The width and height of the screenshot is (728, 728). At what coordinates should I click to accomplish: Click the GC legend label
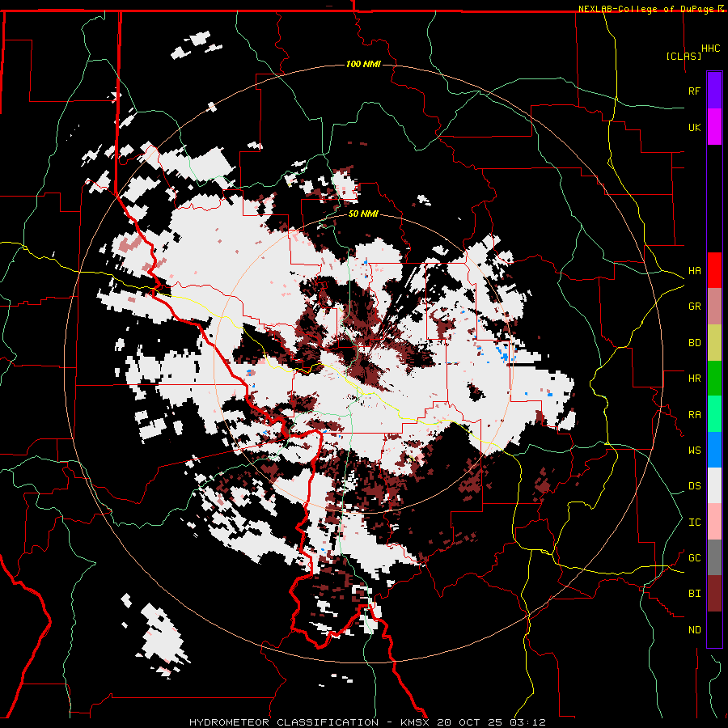(694, 558)
